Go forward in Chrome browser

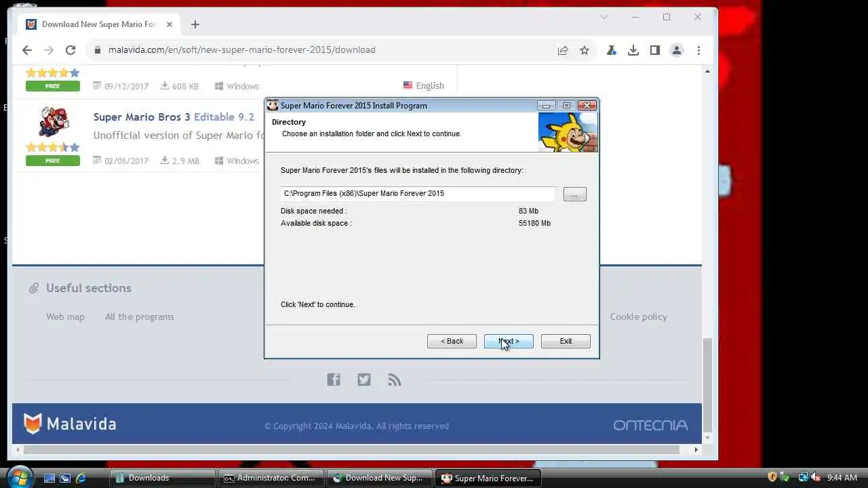click(49, 50)
